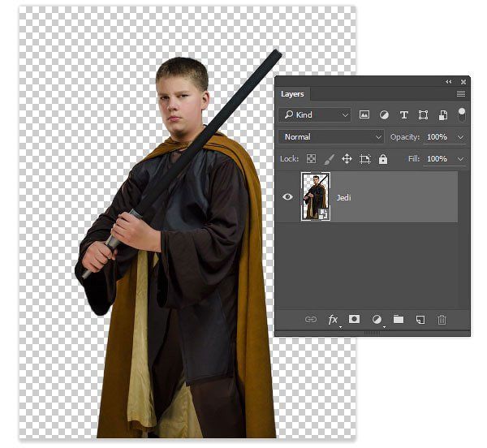Open the Layers panel menu icon
The image size is (487, 448).
pyautogui.click(x=461, y=94)
